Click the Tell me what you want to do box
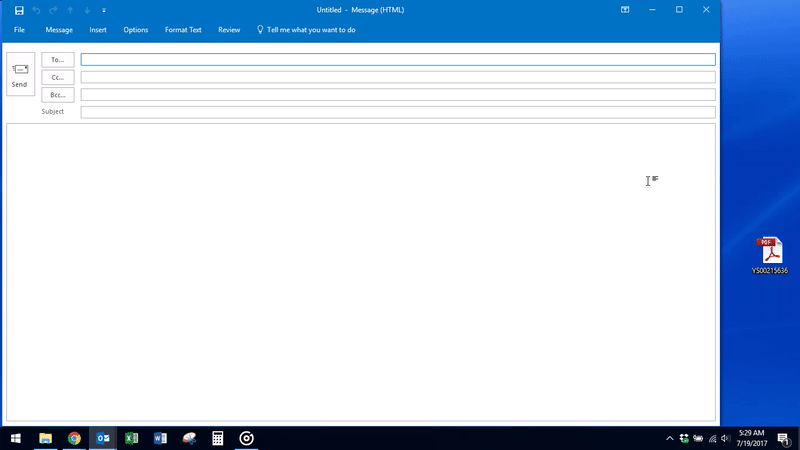This screenshot has height=450, width=800. point(310,30)
